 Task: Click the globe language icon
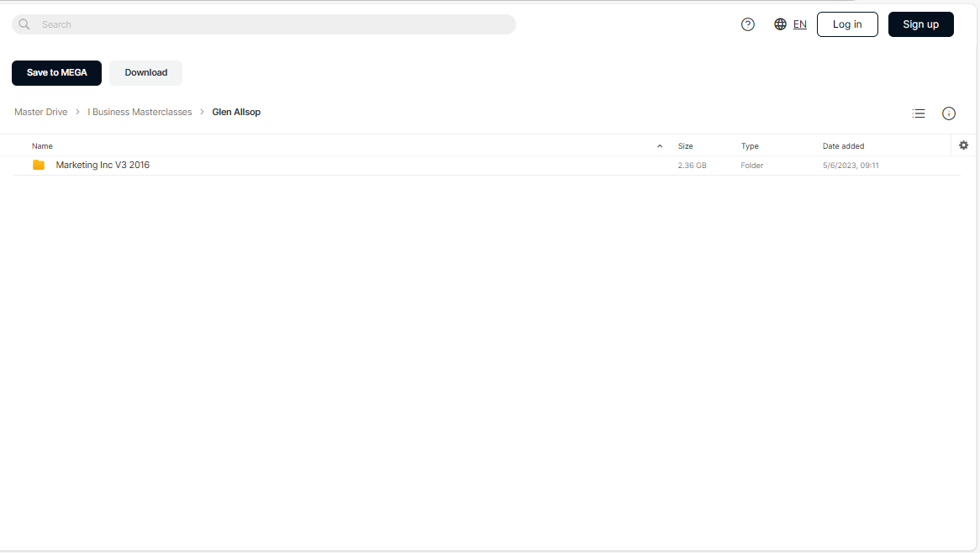(780, 24)
